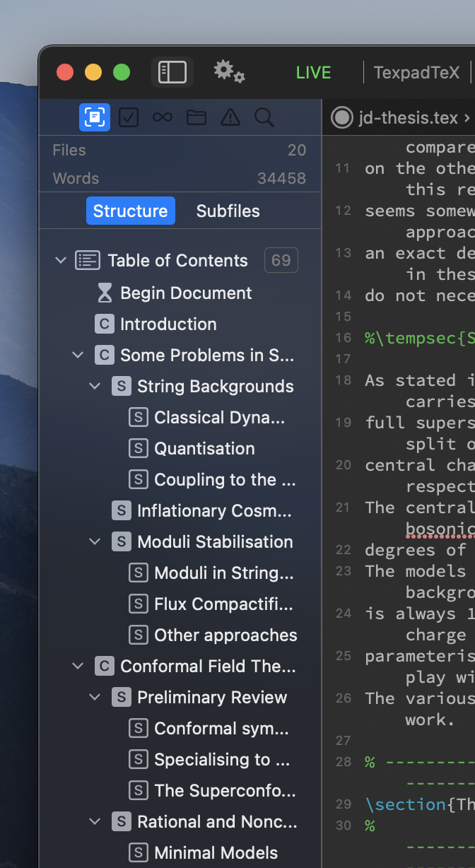This screenshot has width=475, height=868.
Task: Switch to the Subfiles tab
Action: (228, 211)
